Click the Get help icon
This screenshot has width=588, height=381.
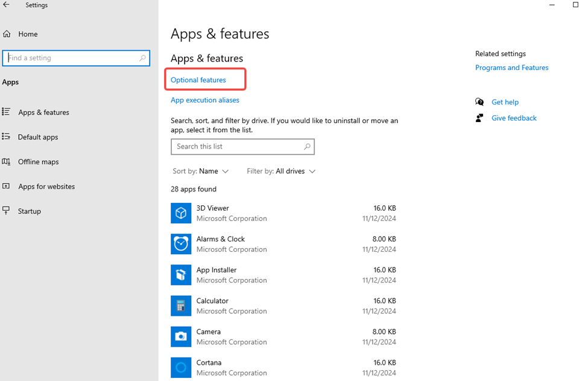[479, 102]
